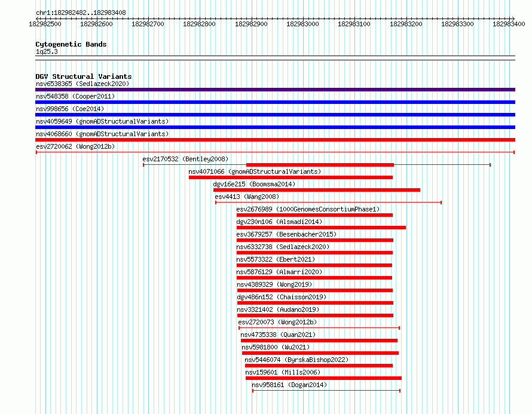Click the blue bar under nsv4059649
Screen dimensions: 532x414
tap(275, 127)
